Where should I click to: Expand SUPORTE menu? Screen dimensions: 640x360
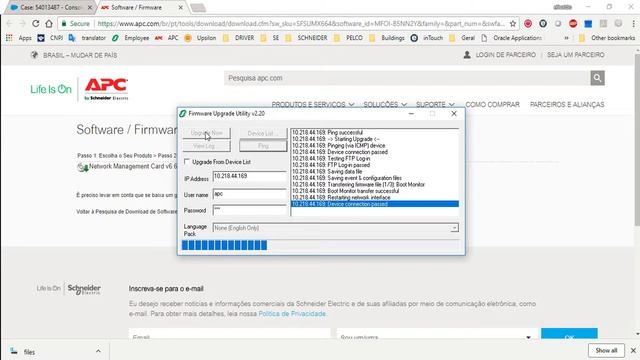coord(435,104)
